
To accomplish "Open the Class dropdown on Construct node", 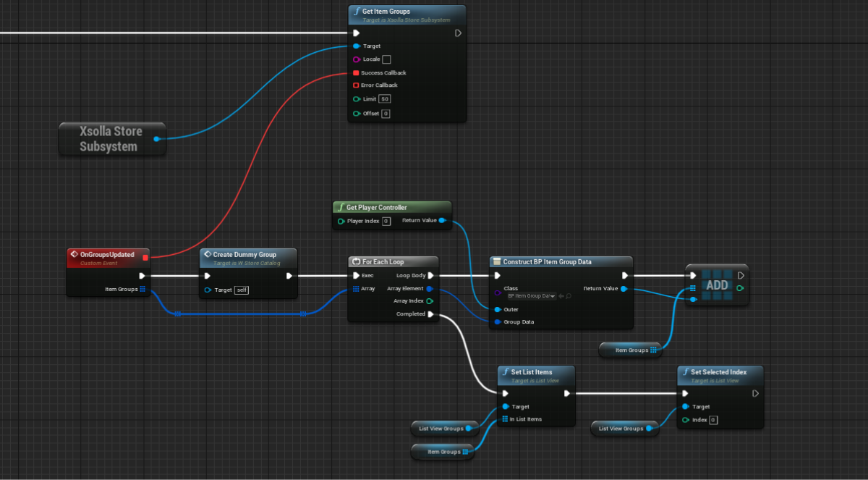I will (x=532, y=296).
